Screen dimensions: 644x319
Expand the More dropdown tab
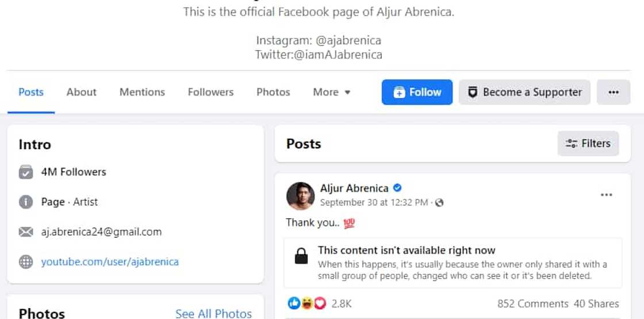[x=331, y=92]
